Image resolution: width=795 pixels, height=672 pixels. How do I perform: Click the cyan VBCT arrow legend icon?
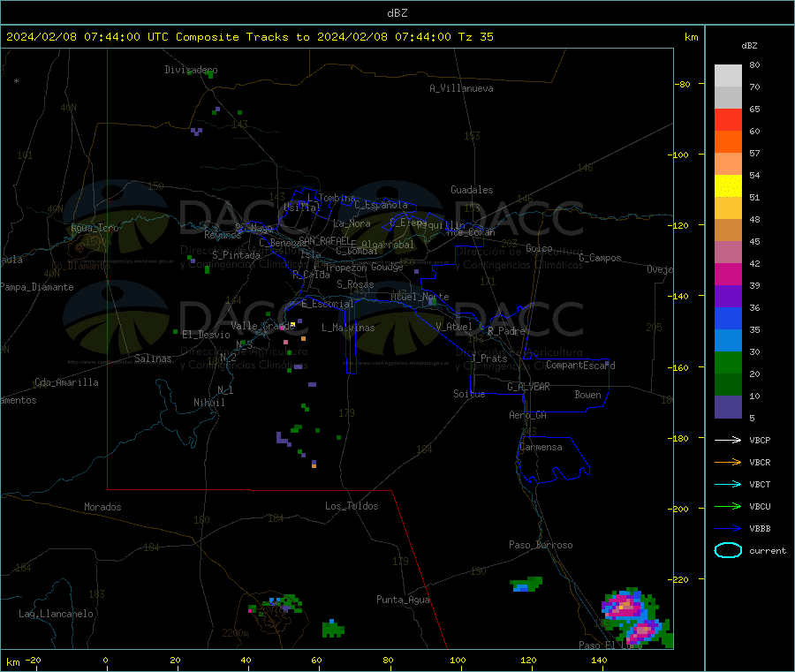(728, 484)
